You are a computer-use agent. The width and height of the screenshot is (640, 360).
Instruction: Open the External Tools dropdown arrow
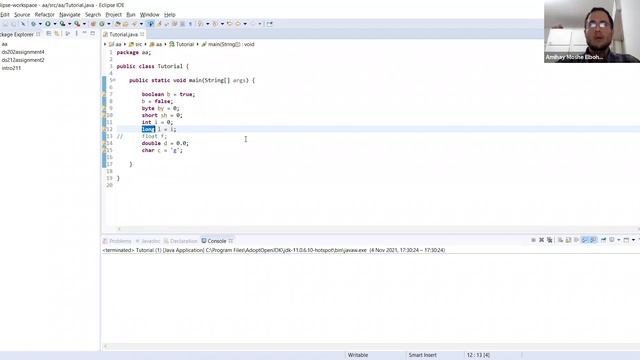pos(84,24)
